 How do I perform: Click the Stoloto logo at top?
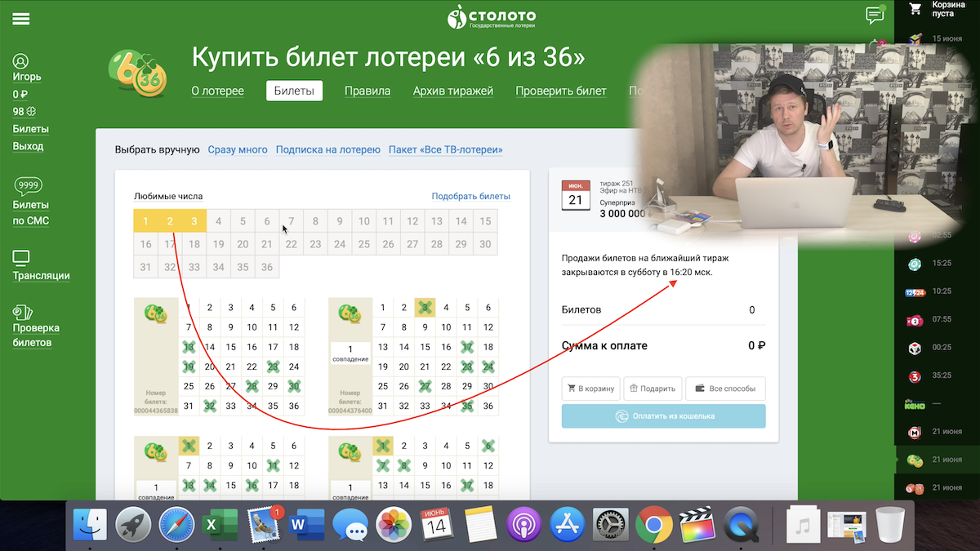[492, 16]
